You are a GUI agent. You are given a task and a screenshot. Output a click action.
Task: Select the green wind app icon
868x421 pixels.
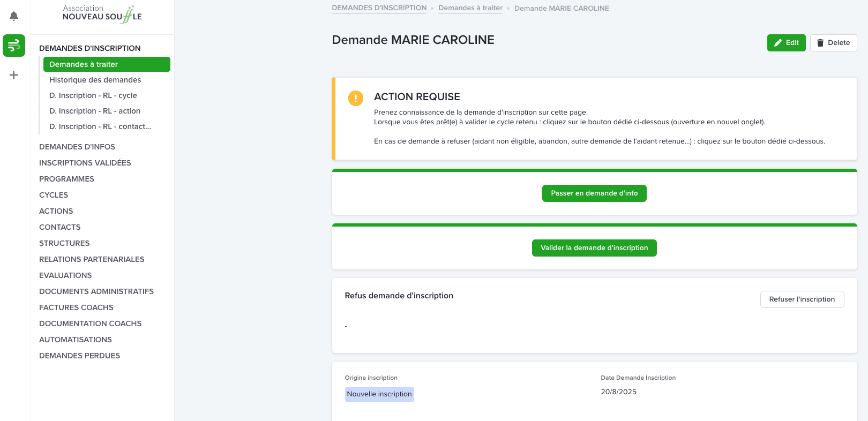point(14,46)
